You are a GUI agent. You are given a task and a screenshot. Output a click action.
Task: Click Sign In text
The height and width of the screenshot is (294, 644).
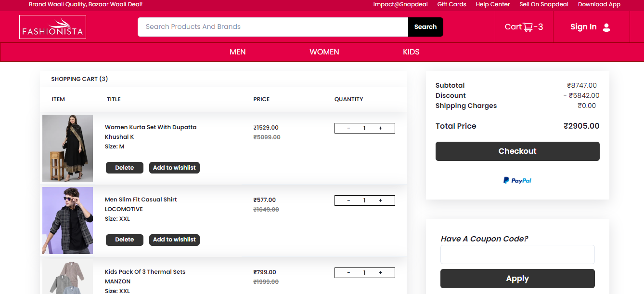583,27
